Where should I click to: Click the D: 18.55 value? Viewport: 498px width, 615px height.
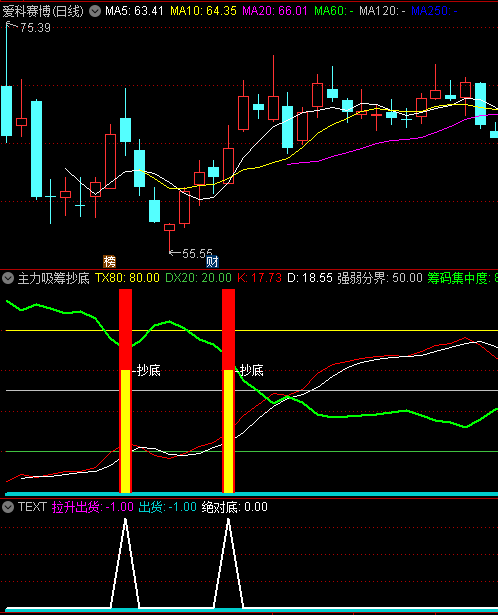coord(310,278)
